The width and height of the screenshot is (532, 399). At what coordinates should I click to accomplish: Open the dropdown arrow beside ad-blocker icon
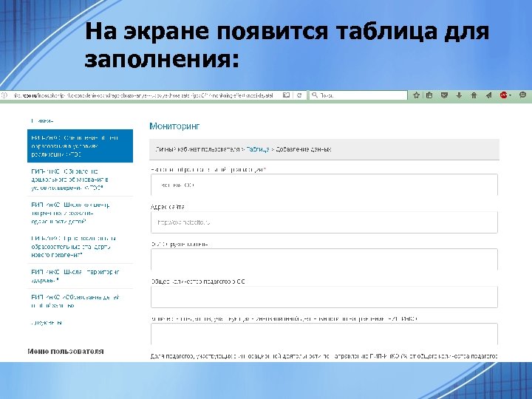point(510,95)
